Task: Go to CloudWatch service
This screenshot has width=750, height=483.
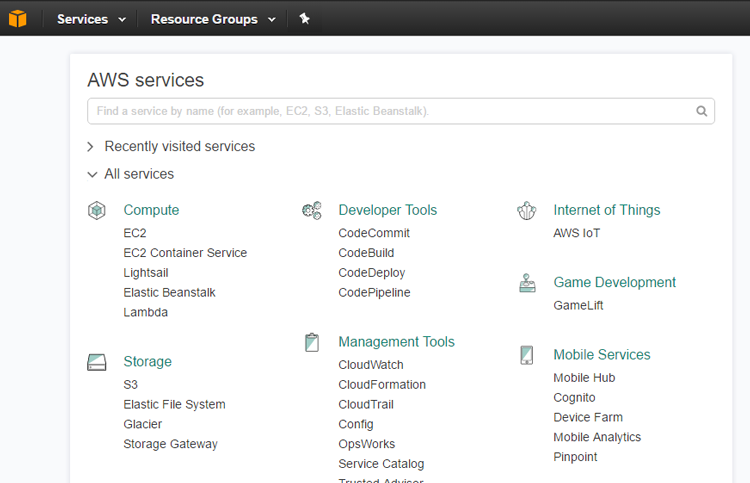Action: coord(371,365)
